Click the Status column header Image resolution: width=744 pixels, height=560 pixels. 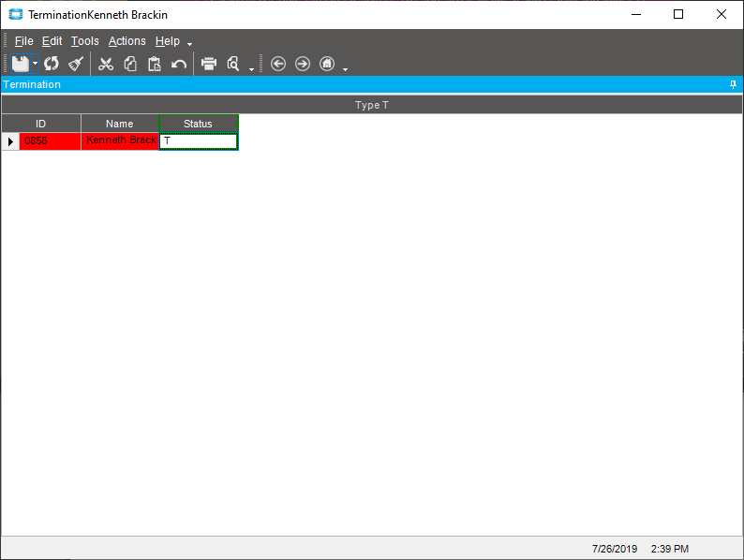click(x=199, y=124)
